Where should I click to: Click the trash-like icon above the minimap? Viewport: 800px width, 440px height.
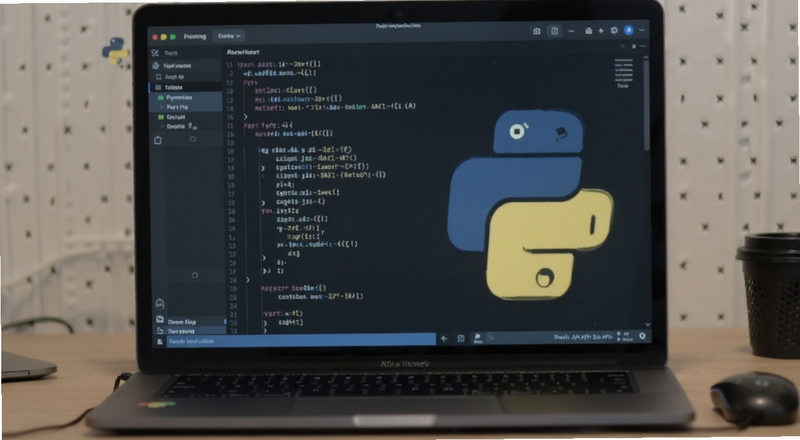634,46
